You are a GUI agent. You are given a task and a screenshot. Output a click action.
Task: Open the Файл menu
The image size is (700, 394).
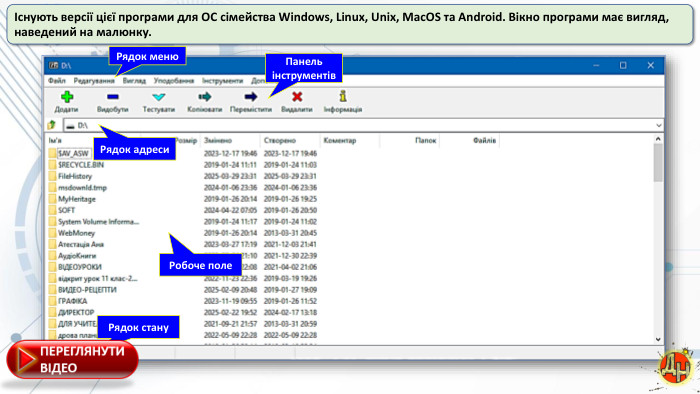pos(57,81)
